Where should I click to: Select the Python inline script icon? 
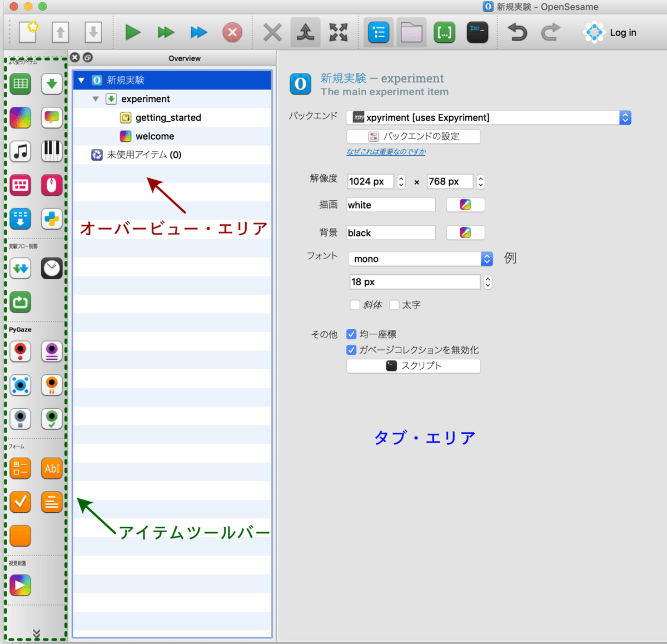pyautogui.click(x=52, y=219)
